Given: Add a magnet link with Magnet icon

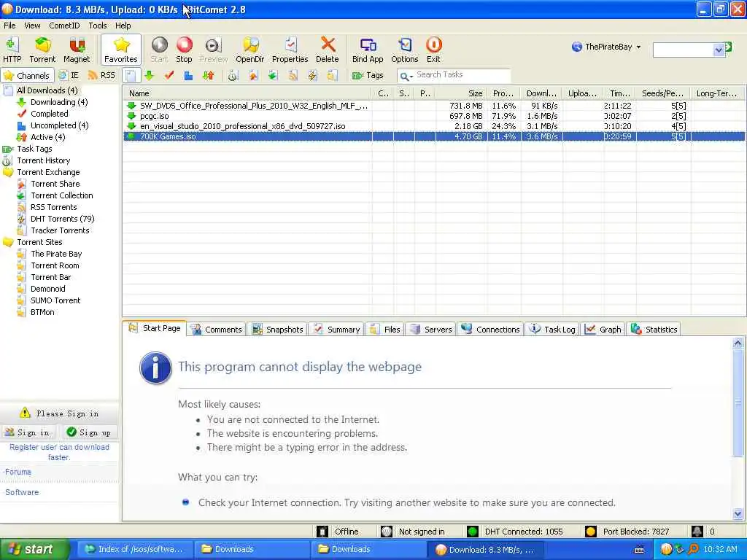Looking at the screenshot, I should pyautogui.click(x=76, y=50).
